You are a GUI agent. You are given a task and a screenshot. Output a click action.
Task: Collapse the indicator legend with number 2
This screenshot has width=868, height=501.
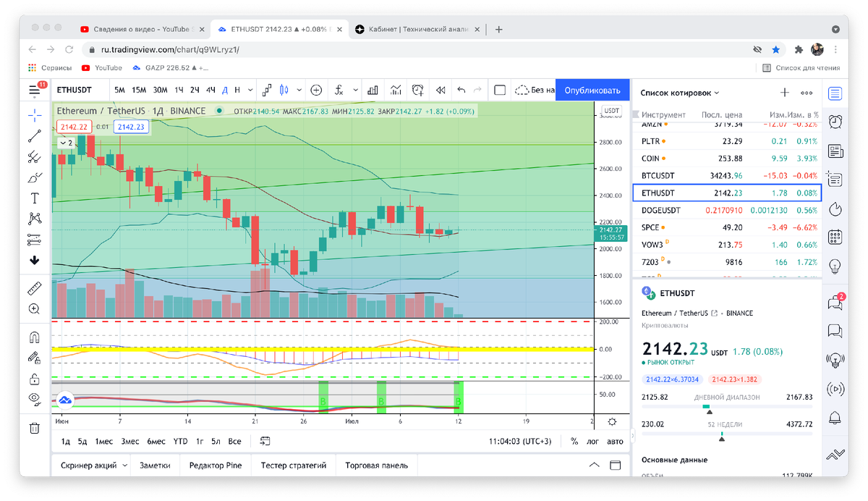(x=65, y=143)
